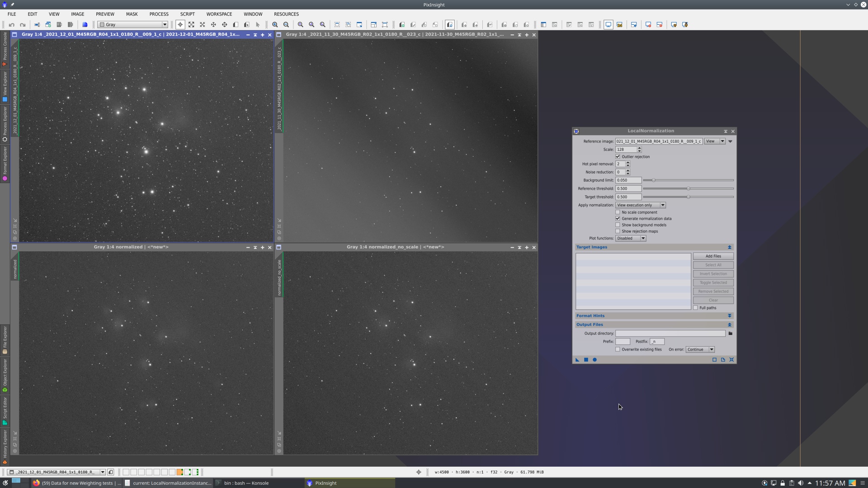Click the orange workspace channel box in status bar
The width and height of the screenshot is (868, 488).
click(x=180, y=472)
